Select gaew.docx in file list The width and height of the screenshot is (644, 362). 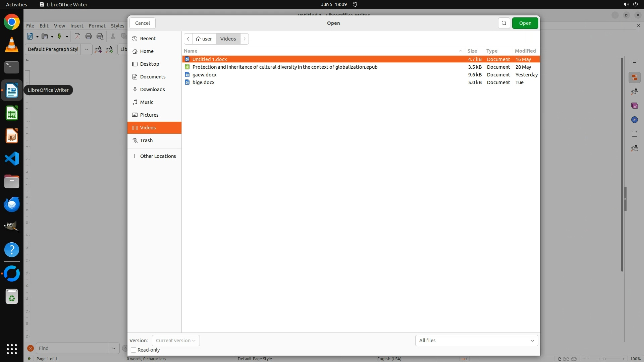coord(204,75)
